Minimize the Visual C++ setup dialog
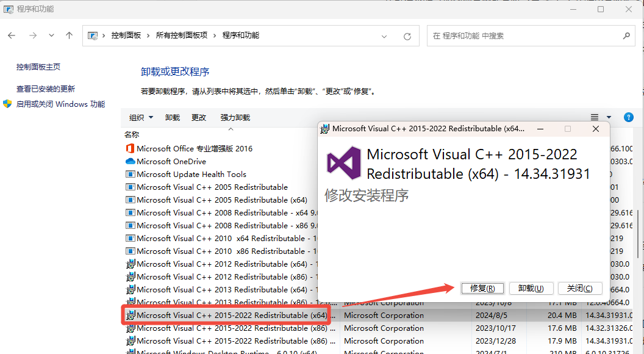The image size is (644, 354). pyautogui.click(x=540, y=129)
